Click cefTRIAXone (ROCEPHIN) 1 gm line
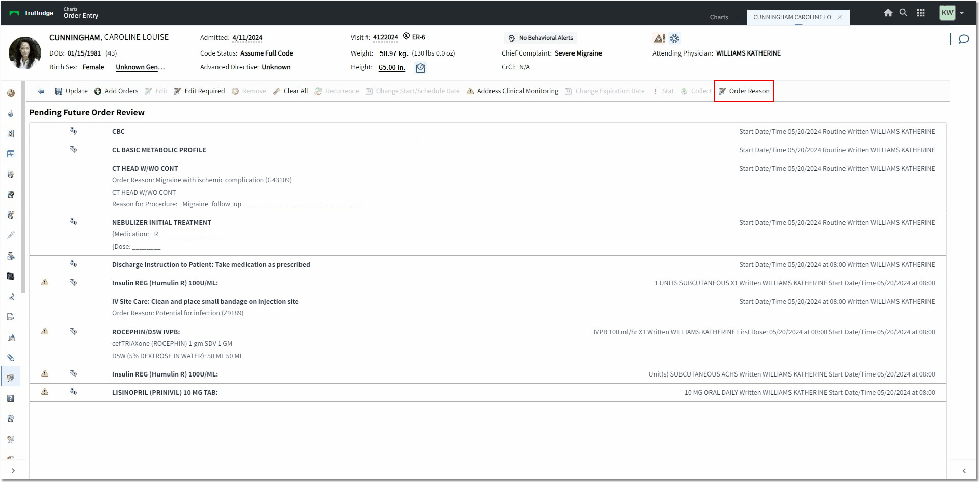980x483 pixels. coord(172,344)
